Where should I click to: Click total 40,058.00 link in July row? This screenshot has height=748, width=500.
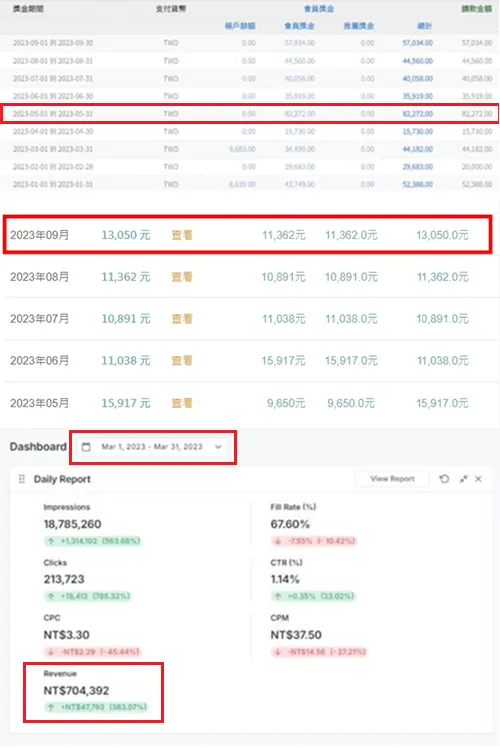click(x=417, y=78)
